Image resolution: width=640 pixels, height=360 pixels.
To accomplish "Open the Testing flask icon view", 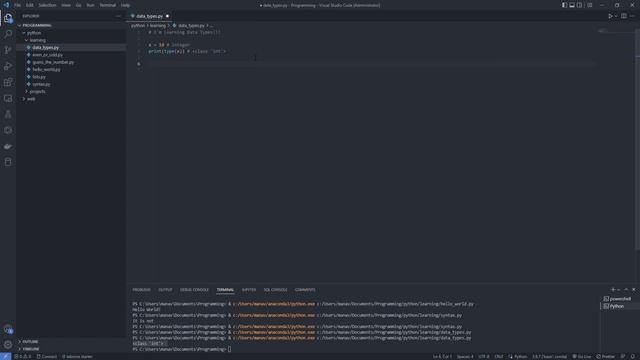I will click(8, 114).
